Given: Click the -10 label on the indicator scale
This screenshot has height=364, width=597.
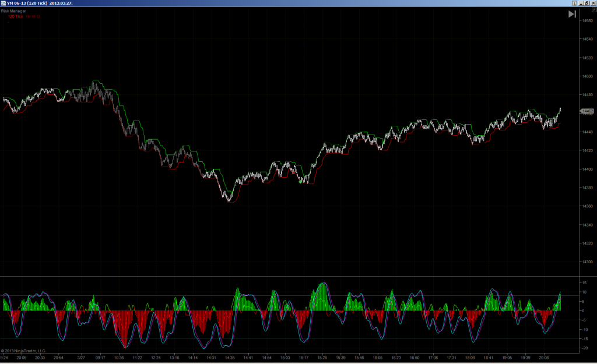Looking at the screenshot, I should (x=584, y=330).
